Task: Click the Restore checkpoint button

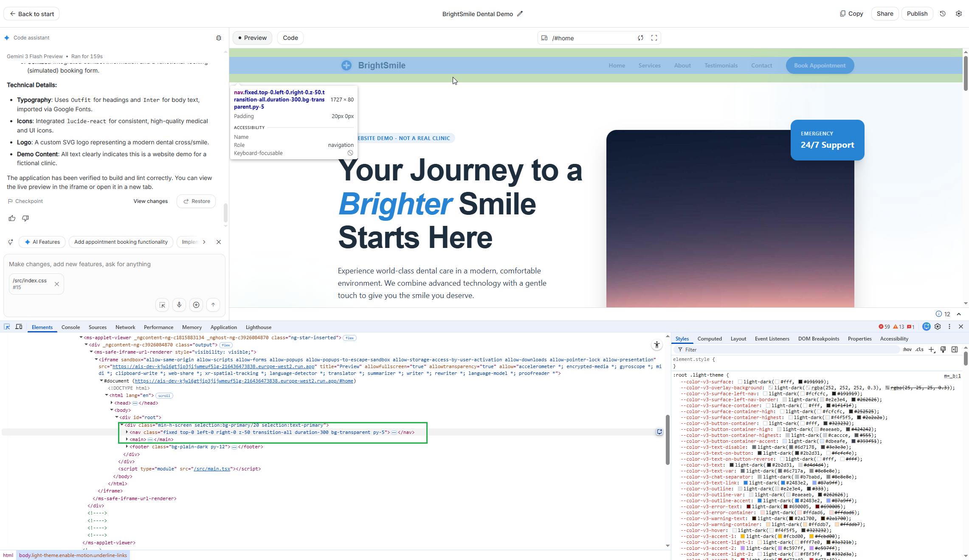Action: [196, 201]
